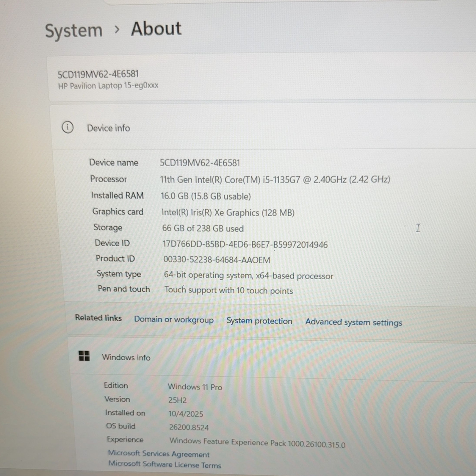This screenshot has height=476, width=476.
Task: Click the Windows logo icon beside Windows info
Action: click(84, 356)
